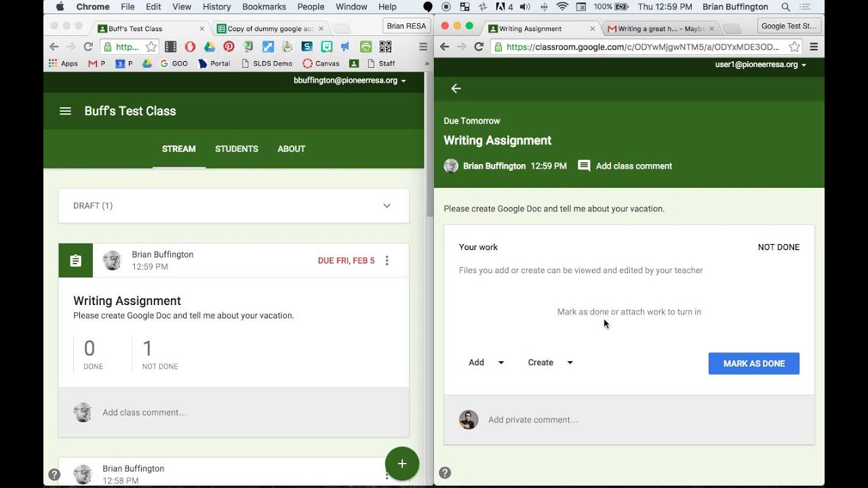Click the 0 DONE count
868x488 pixels.
pos(93,354)
